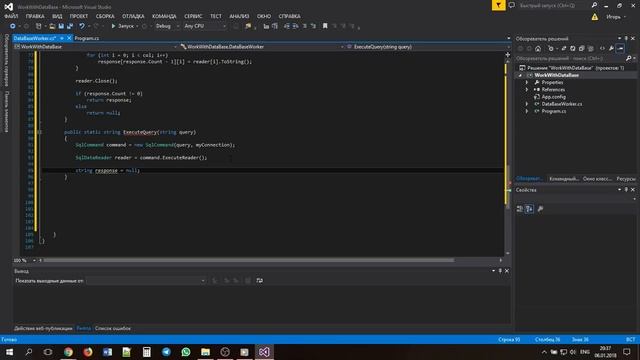The image size is (640, 360).
Task: Toggle auto-hide pin of the Output panel
Action: [x=500, y=271]
